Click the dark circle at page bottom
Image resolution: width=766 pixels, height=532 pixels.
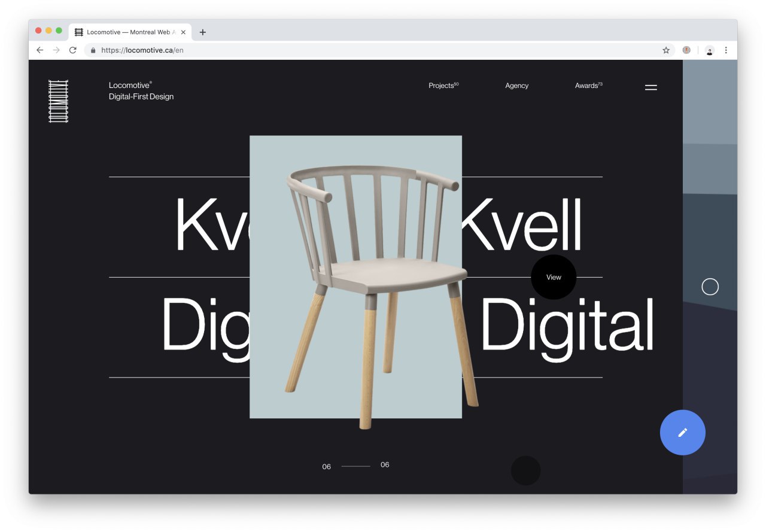click(525, 470)
